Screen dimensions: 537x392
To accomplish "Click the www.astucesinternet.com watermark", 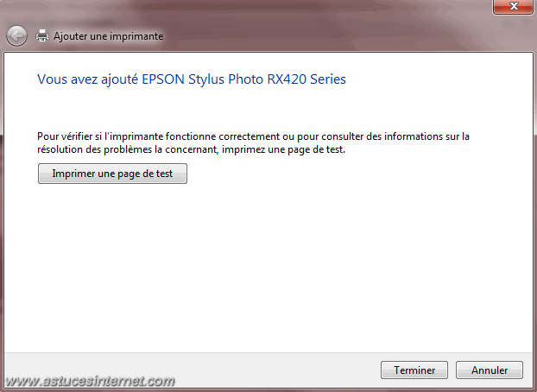I will coord(90,381).
